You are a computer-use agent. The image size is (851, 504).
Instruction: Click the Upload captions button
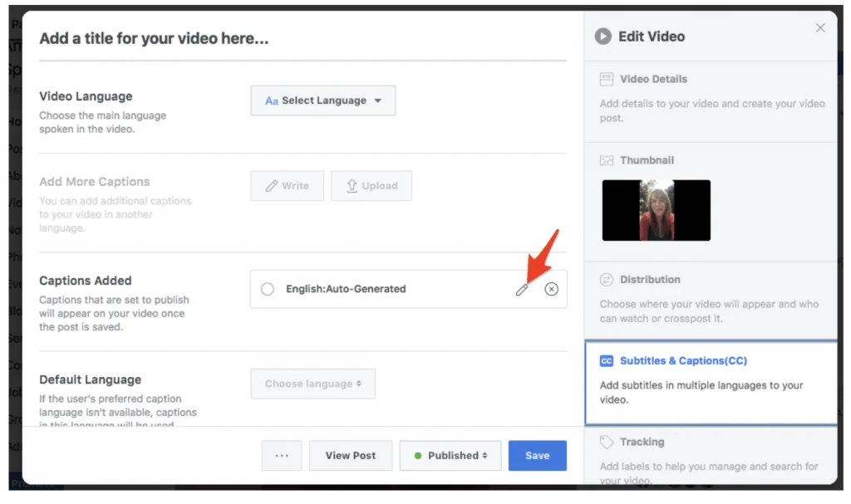(x=371, y=185)
